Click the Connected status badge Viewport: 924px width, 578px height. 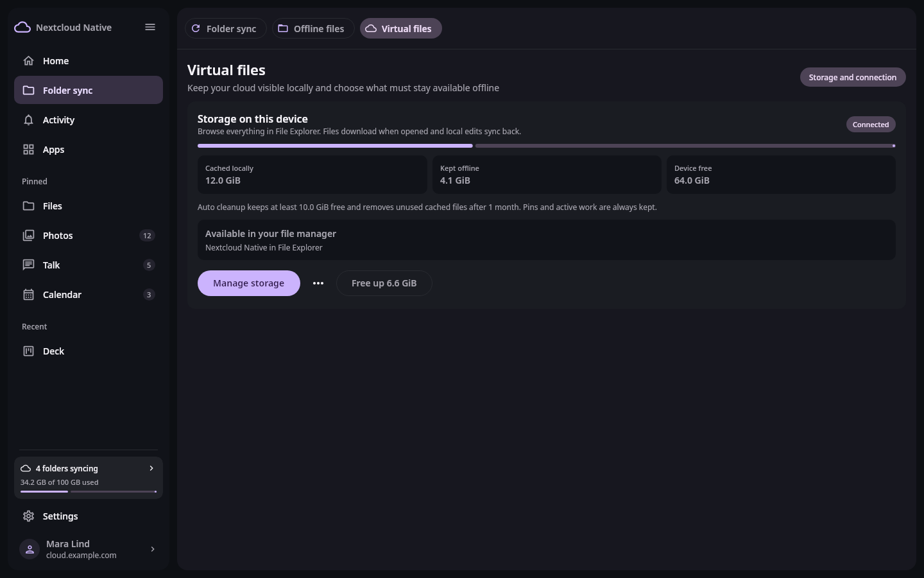(x=871, y=125)
